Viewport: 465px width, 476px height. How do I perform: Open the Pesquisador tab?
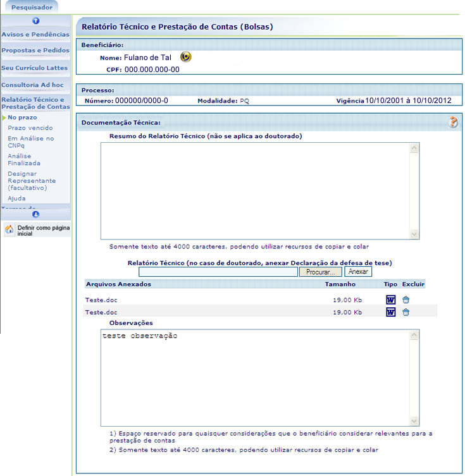coord(32,8)
